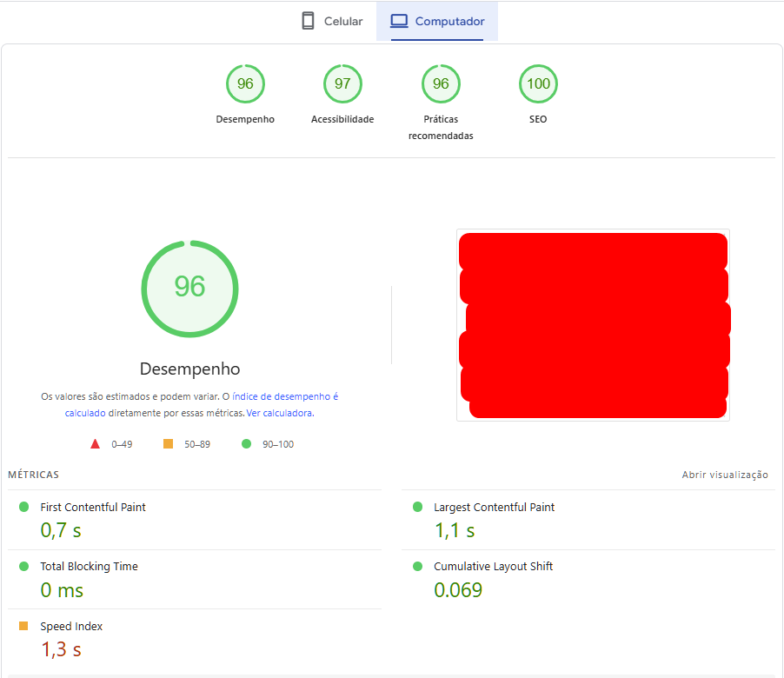Expand the First Contentful Paint metric

coord(93,508)
